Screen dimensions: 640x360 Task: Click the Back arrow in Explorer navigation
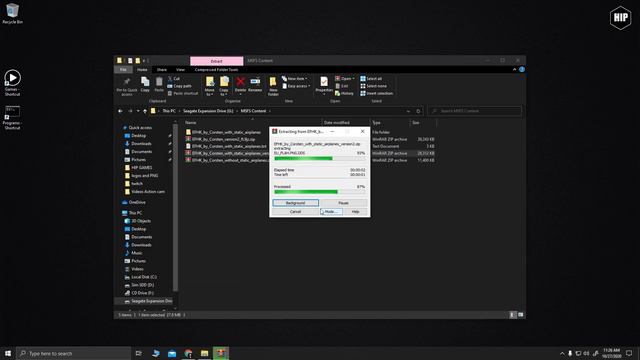coord(120,111)
